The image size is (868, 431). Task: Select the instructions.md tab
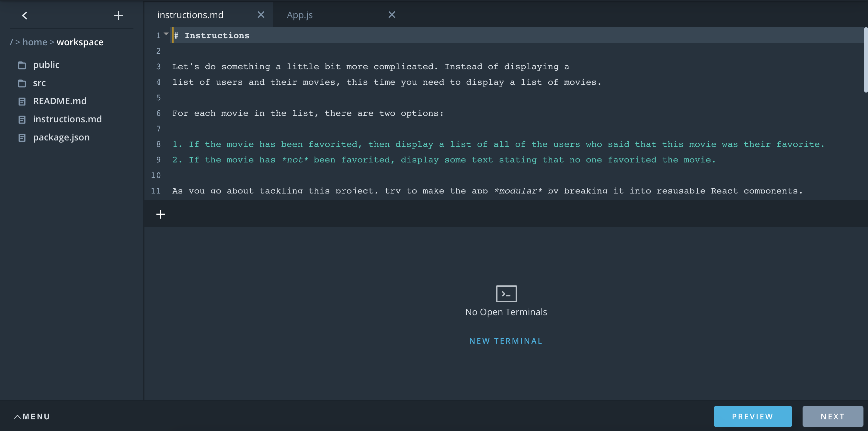190,15
